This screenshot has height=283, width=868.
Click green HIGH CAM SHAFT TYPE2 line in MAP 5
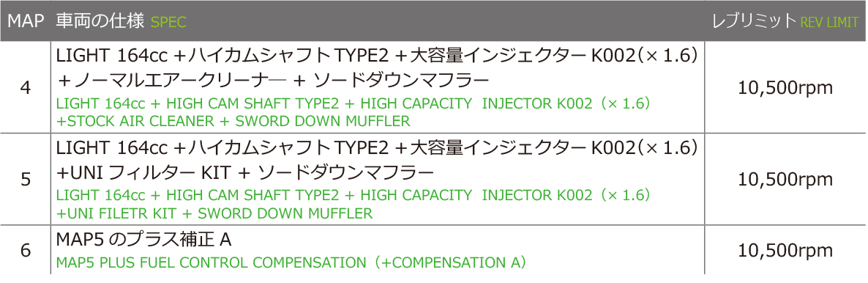(353, 195)
